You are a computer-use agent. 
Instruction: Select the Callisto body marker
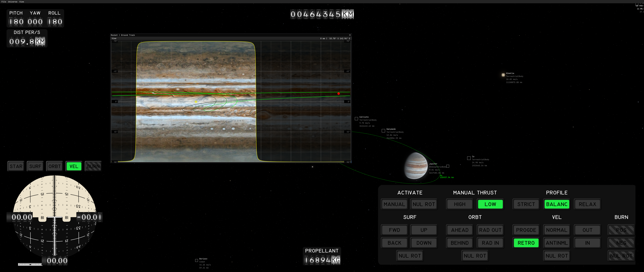coord(356,119)
